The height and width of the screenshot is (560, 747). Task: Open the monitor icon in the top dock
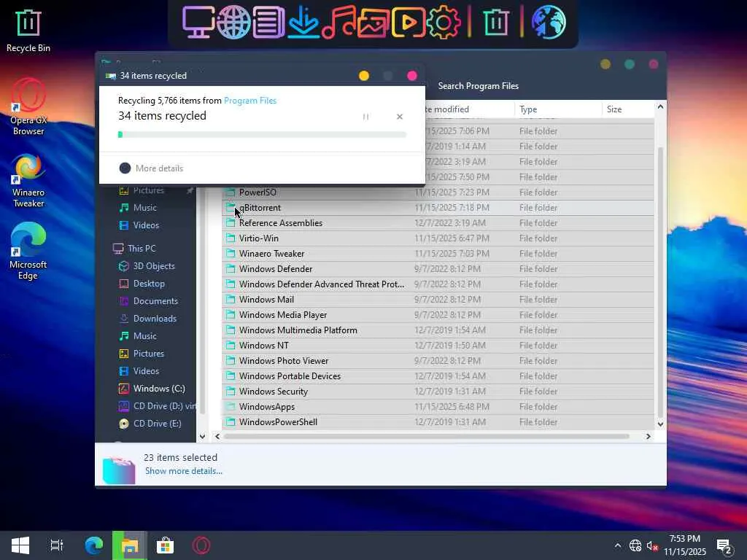[x=198, y=22]
